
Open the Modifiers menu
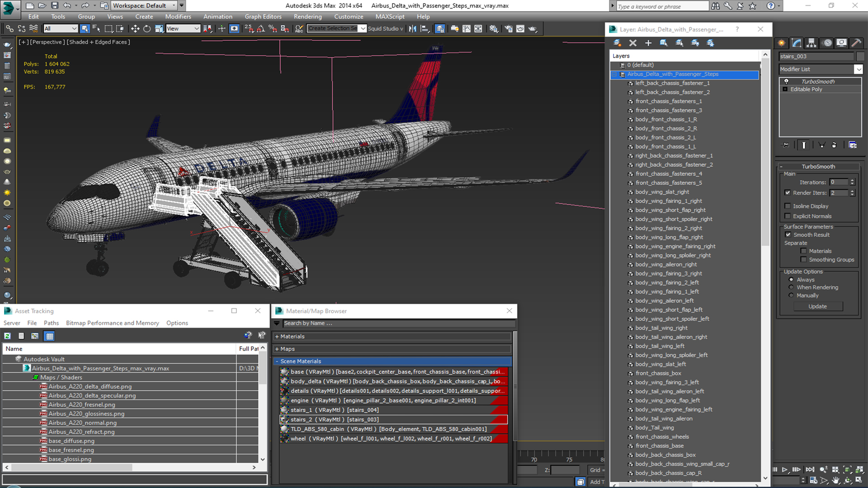pyautogui.click(x=178, y=17)
